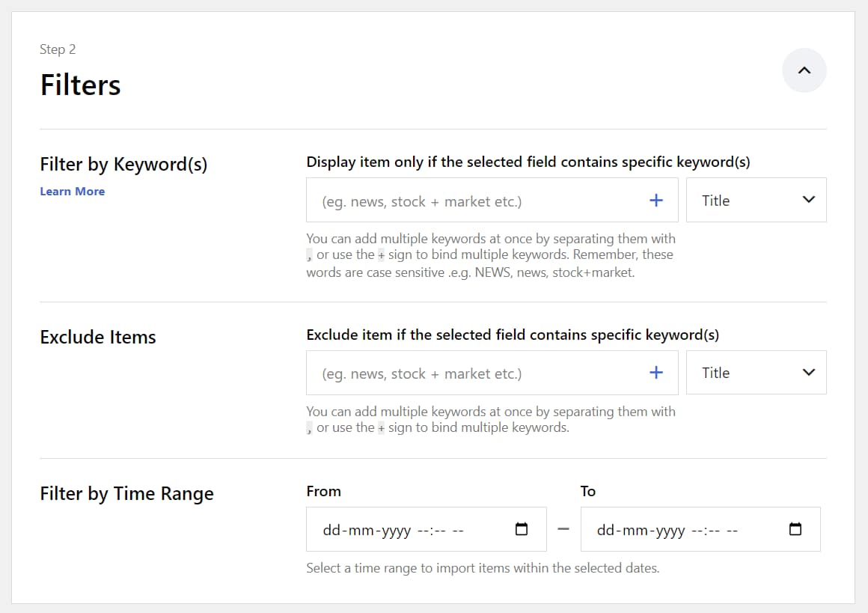Click the "Exclude Items" section label
The width and height of the screenshot is (868, 613).
pos(98,337)
